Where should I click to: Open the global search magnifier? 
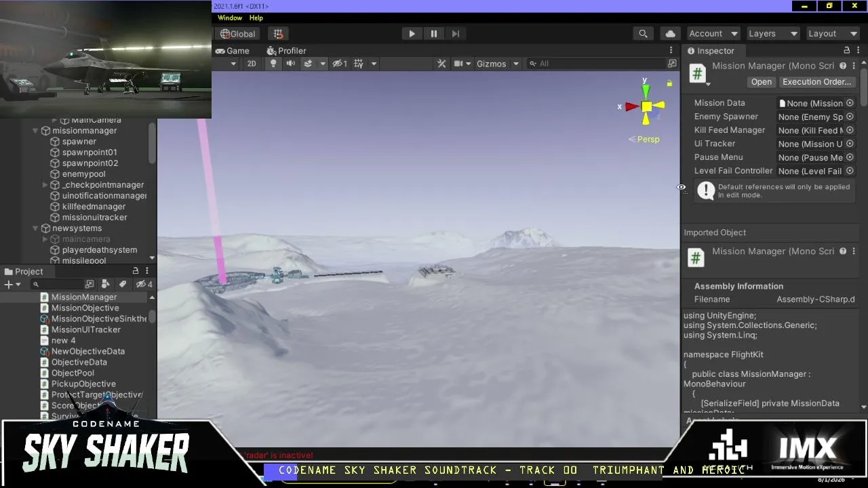point(643,34)
